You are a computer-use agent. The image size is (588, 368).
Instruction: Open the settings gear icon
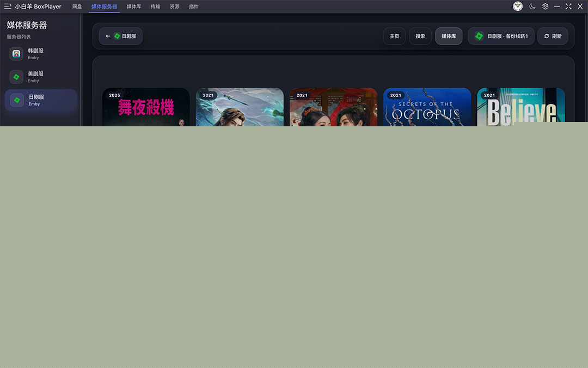pyautogui.click(x=545, y=7)
